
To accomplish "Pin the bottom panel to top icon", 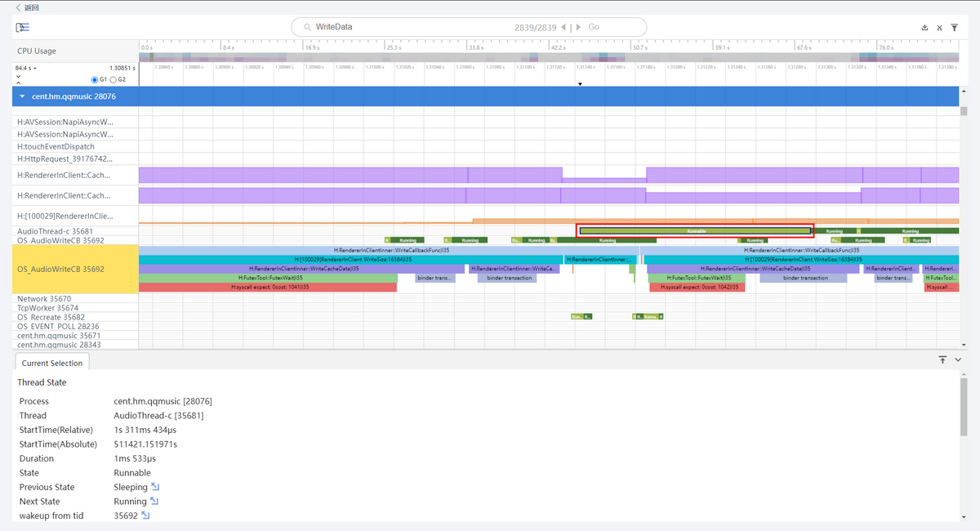I will point(942,359).
